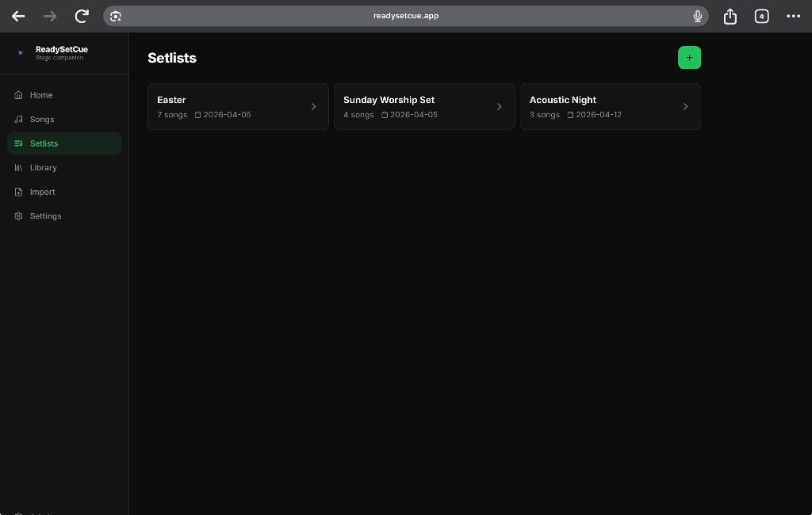Click the "Stage companion" subtitle
This screenshot has height=515, width=812.
(59, 58)
